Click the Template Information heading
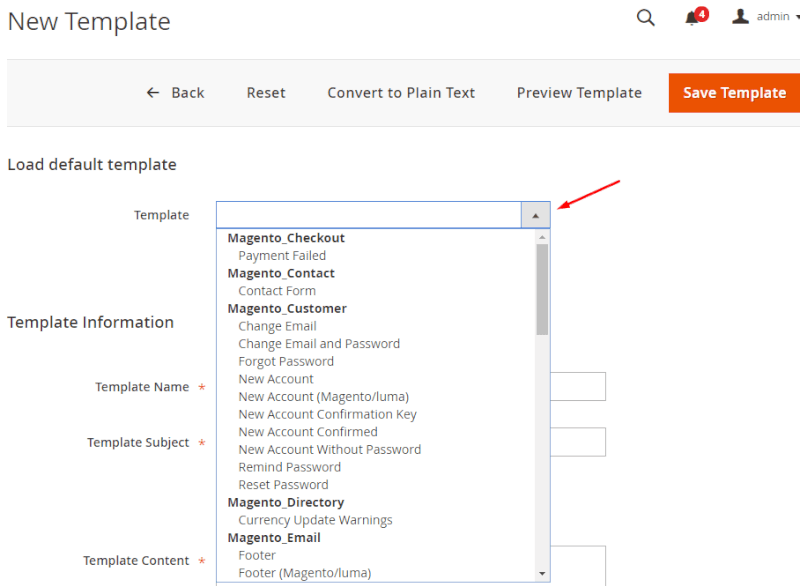Screen dimensions: 800x586 pyautogui.click(x=90, y=322)
